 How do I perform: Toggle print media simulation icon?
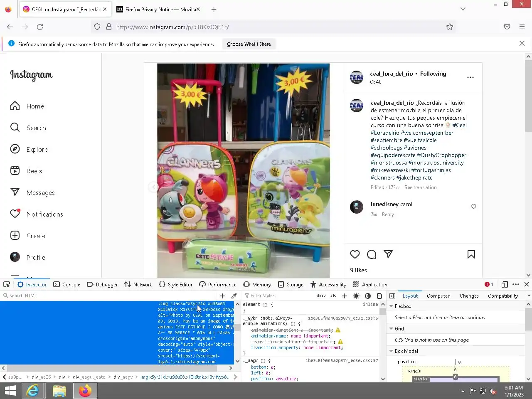point(379,296)
